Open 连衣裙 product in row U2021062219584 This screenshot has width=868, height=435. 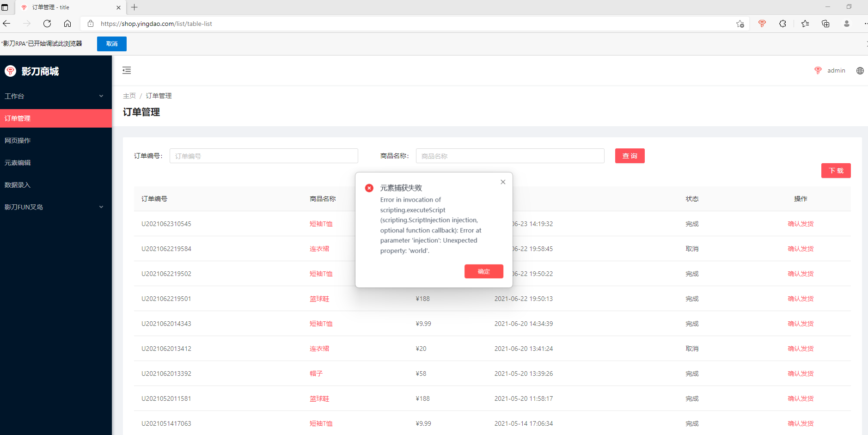(319, 249)
